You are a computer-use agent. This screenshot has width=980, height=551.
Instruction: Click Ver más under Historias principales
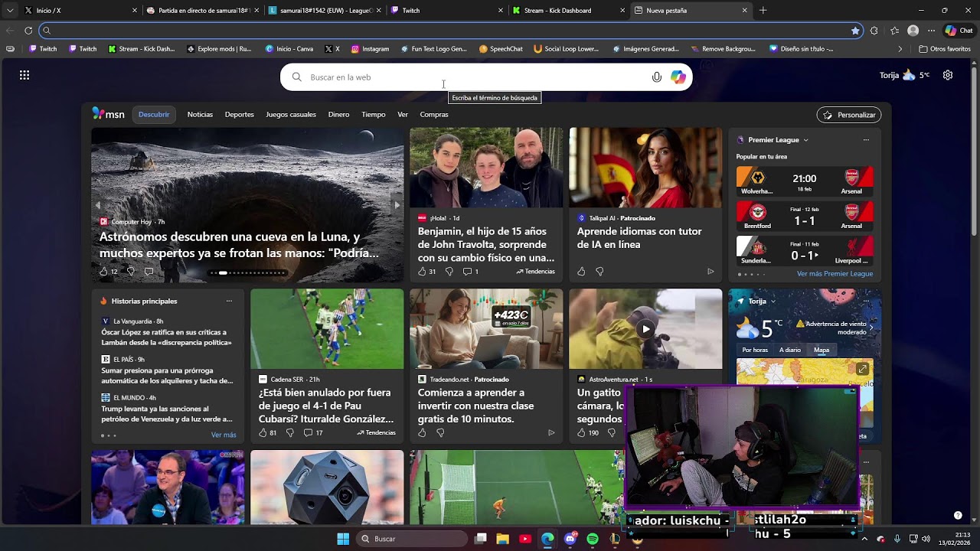(224, 435)
